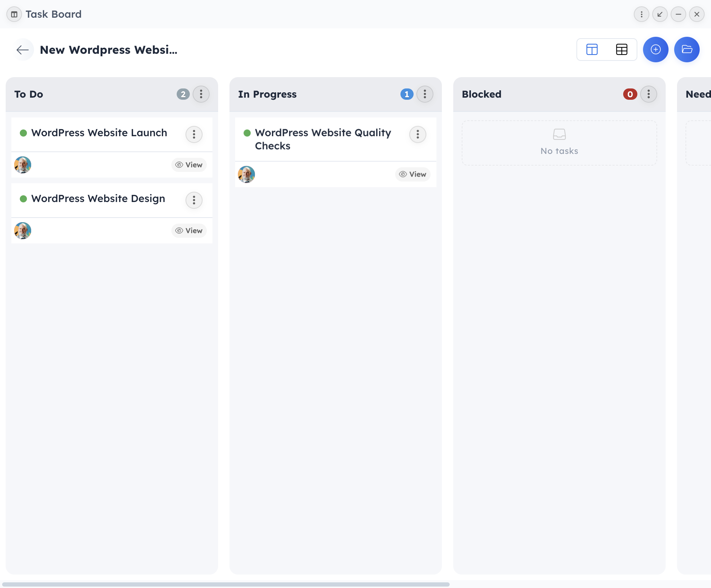Open WordPress Website Design card menu
The image size is (711, 588).
(x=194, y=200)
